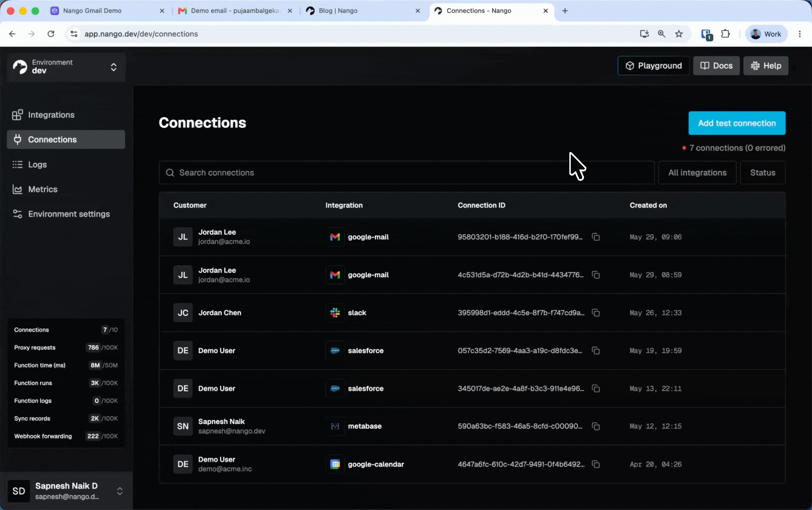Screen dimensions: 812x510
Task: Click the Google Calendar integration icon
Action: [335, 464]
